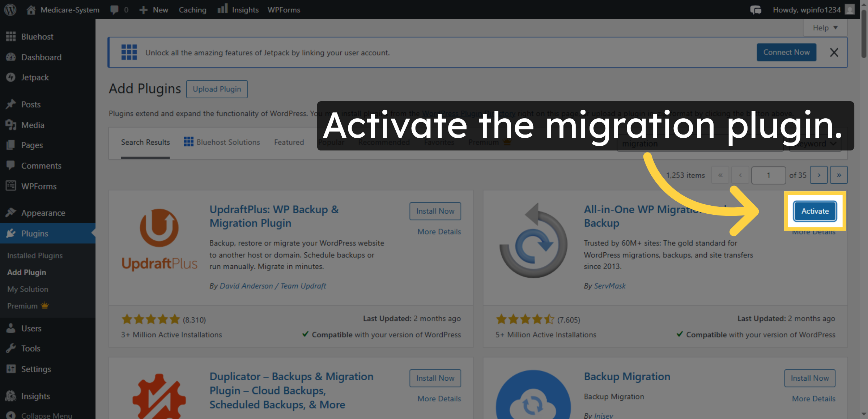Open the WordPress logo menu
The height and width of the screenshot is (419, 868).
(10, 9)
